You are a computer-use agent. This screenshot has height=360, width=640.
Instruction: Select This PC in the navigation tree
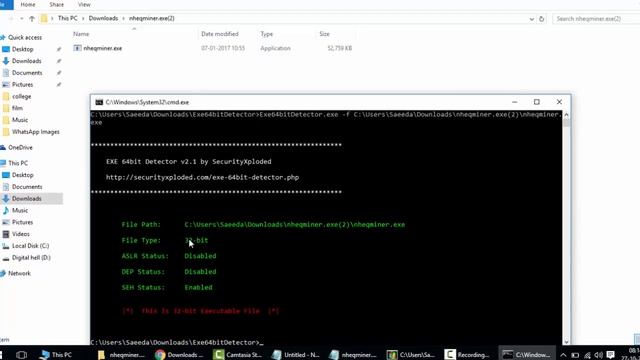coord(18,163)
